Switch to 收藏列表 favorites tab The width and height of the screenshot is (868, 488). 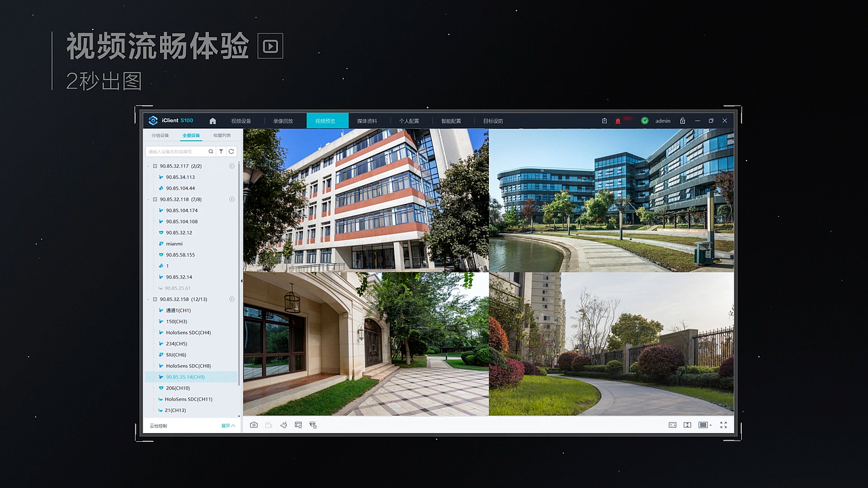click(222, 136)
